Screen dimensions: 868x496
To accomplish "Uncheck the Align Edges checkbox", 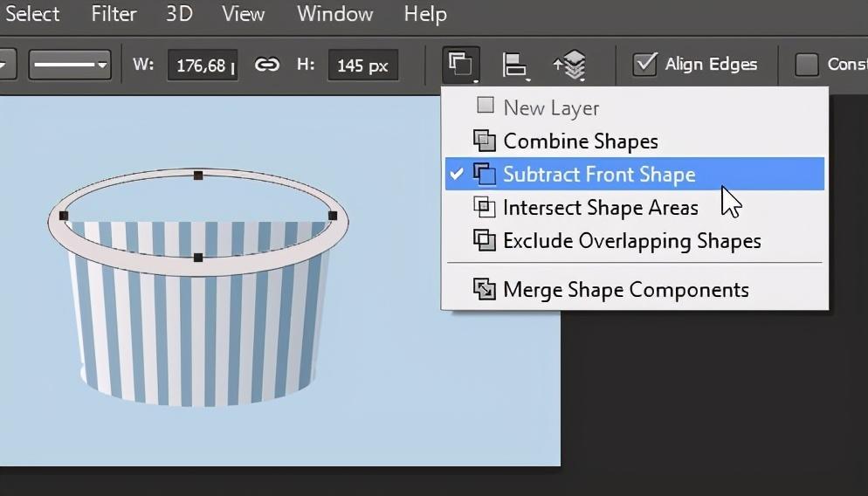I will (645, 65).
